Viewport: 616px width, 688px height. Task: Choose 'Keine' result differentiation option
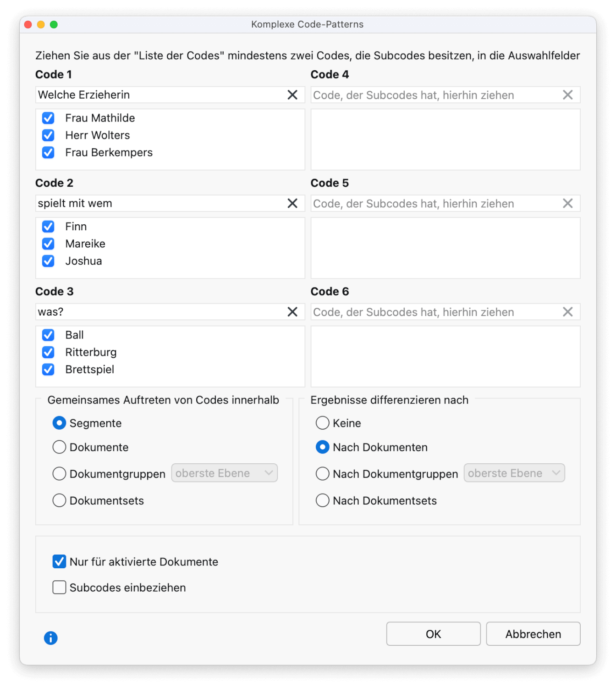323,423
